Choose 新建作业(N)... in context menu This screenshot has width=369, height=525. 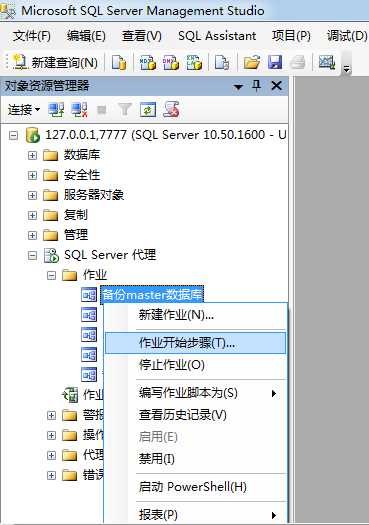click(196, 315)
